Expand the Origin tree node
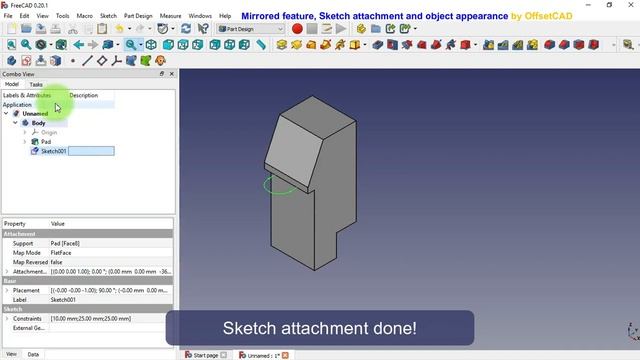Image resolution: width=640 pixels, height=360 pixels. pos(24,132)
